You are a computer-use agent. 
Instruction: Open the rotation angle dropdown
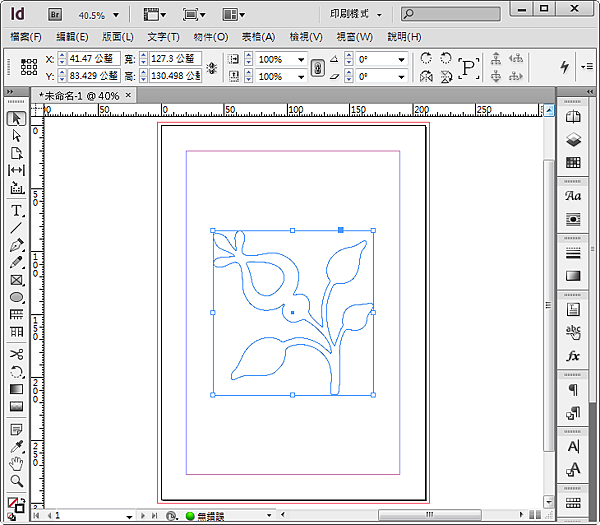(401, 60)
